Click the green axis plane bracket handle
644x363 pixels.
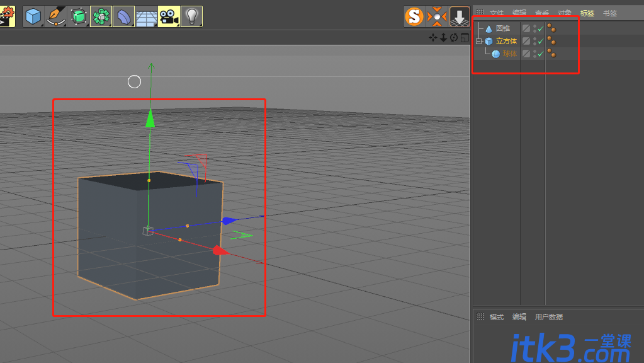242,234
